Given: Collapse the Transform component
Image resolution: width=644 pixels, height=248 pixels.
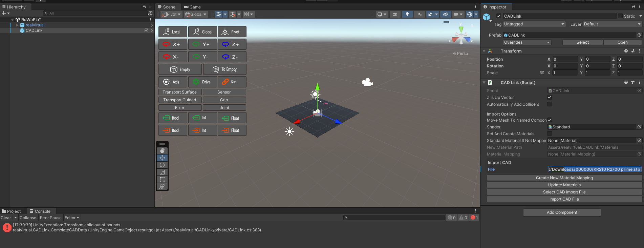Looking at the screenshot, I should coord(484,51).
